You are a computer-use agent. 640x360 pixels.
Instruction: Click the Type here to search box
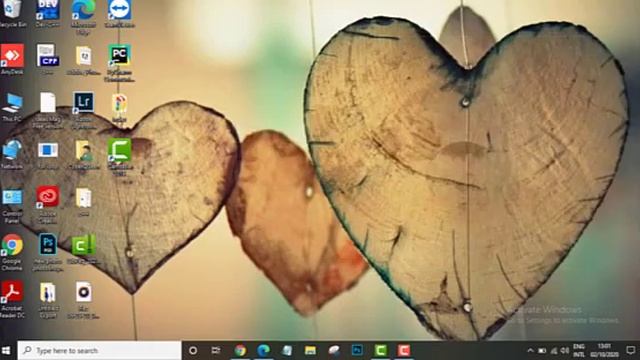pos(99,350)
